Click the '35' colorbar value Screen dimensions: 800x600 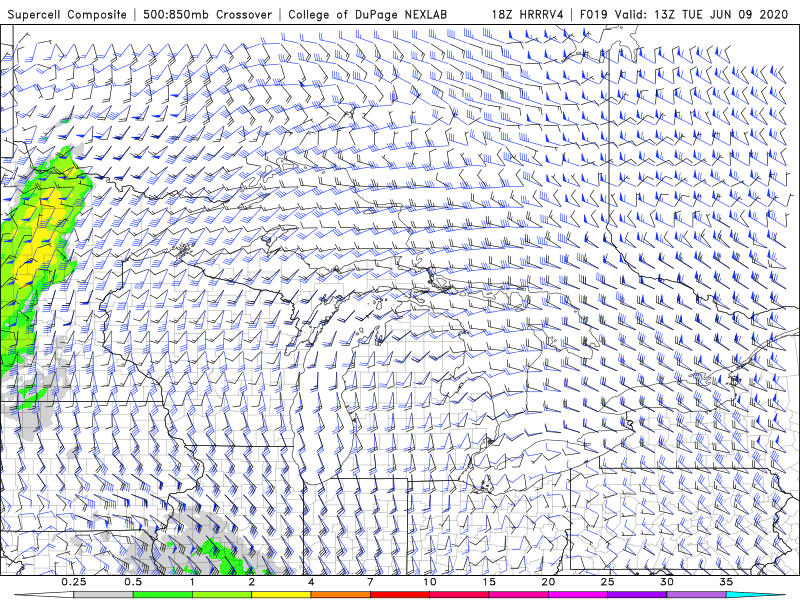coord(726,582)
